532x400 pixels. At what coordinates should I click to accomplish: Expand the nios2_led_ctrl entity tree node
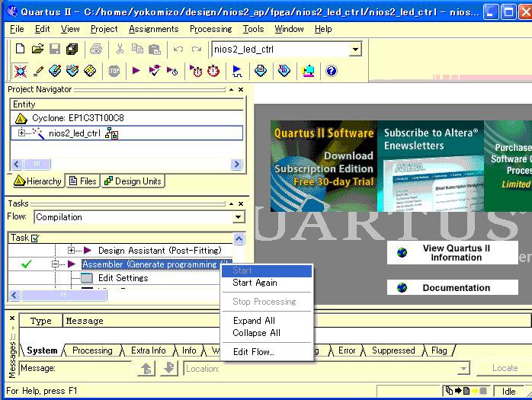tap(21, 133)
